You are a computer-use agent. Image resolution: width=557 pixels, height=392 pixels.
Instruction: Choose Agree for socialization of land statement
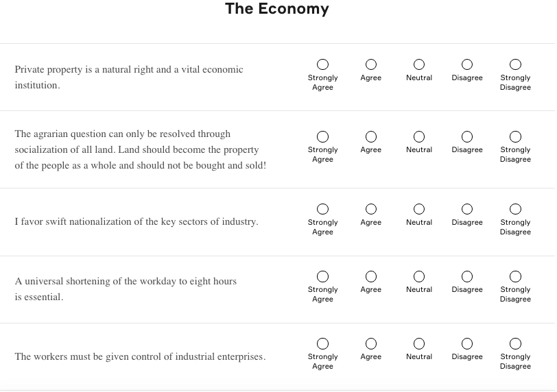point(371,136)
